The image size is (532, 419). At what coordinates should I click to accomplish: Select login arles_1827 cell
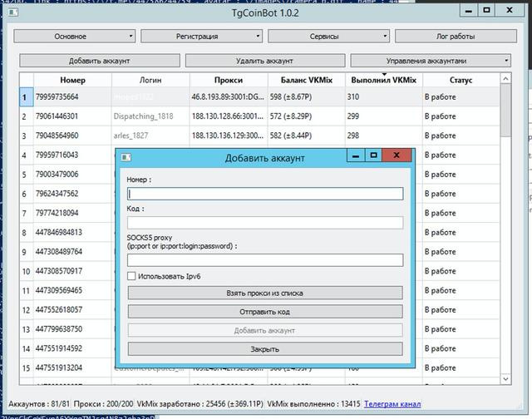coord(150,136)
